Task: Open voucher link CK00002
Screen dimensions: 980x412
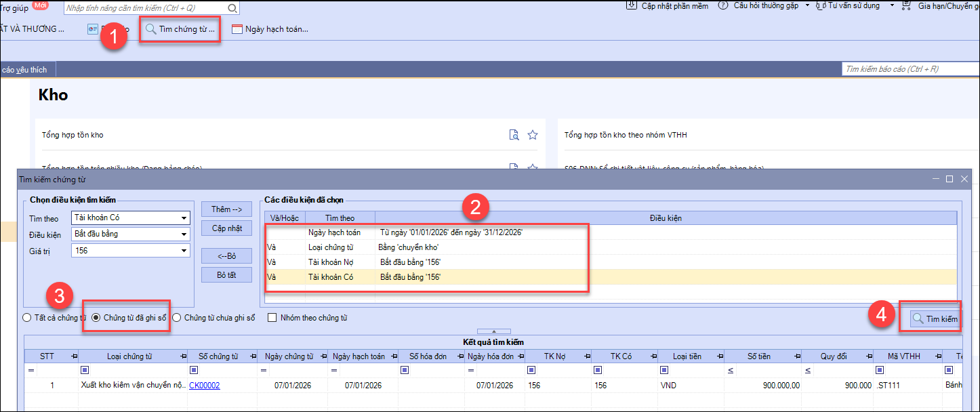Action: coord(204,386)
